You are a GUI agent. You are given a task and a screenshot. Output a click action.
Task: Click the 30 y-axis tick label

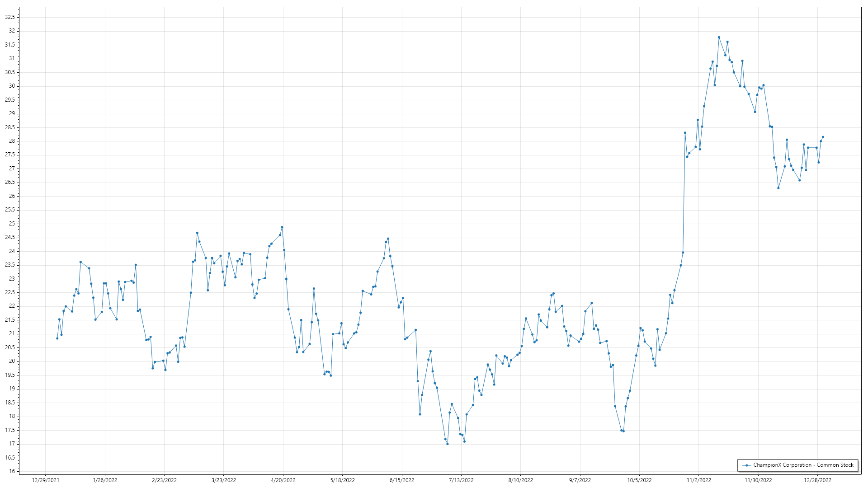point(12,86)
